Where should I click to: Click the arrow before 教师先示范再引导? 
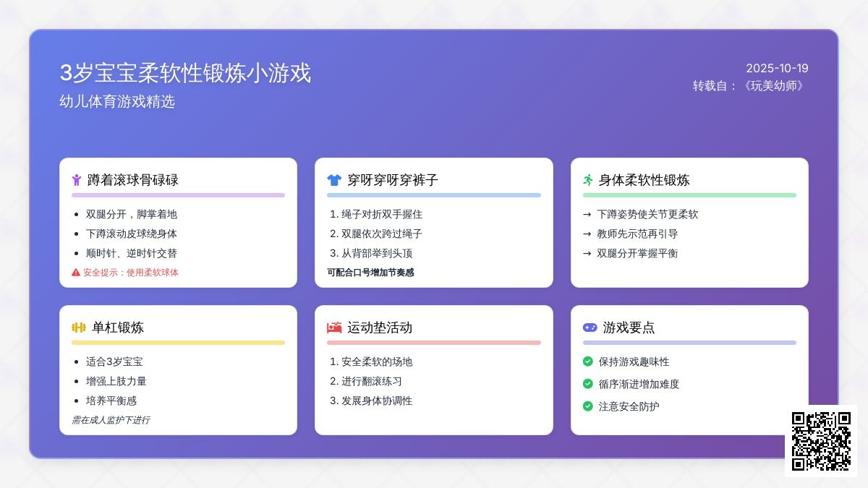pyautogui.click(x=587, y=234)
